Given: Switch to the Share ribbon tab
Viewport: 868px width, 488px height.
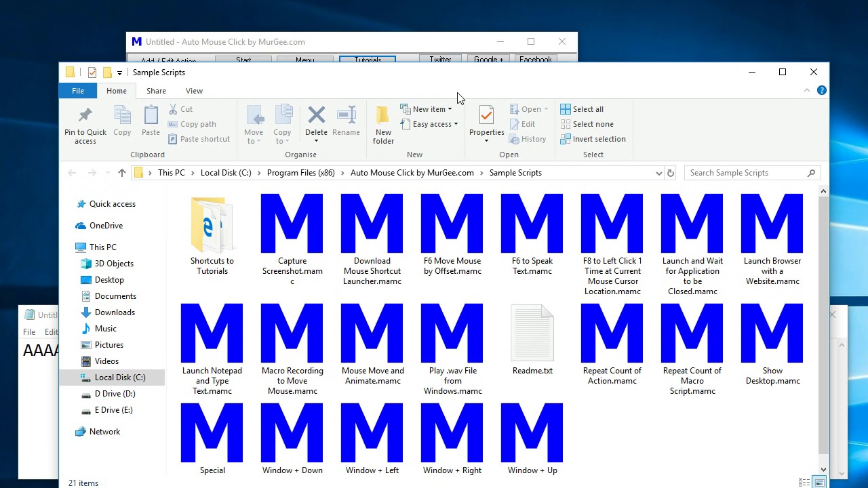Looking at the screenshot, I should point(156,91).
